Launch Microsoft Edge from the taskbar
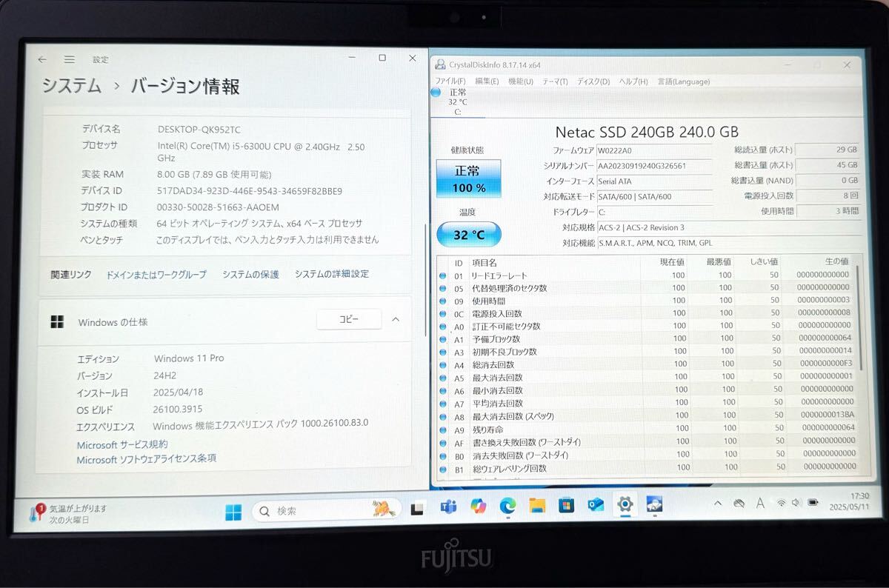This screenshot has width=889, height=588. (x=507, y=507)
